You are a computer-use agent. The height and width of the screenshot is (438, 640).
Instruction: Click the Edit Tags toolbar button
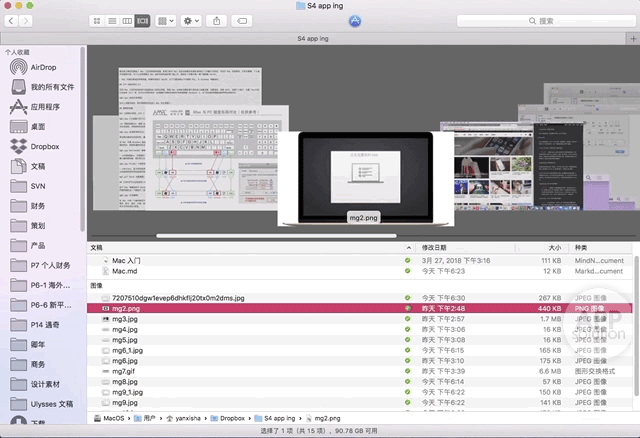[242, 20]
